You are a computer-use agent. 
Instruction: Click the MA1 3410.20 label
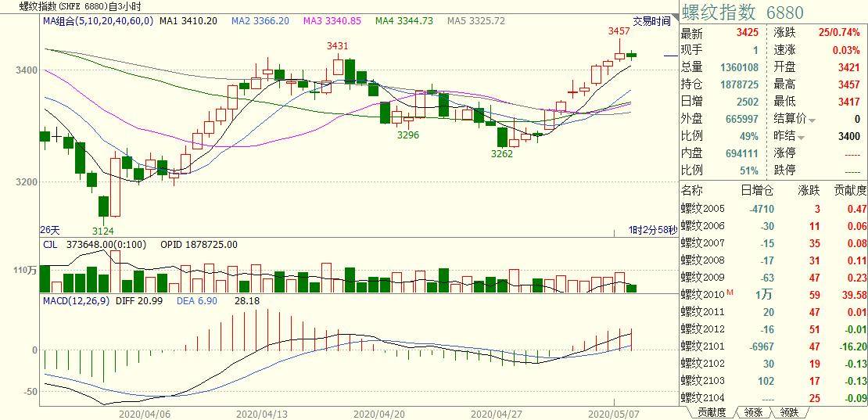[x=188, y=21]
